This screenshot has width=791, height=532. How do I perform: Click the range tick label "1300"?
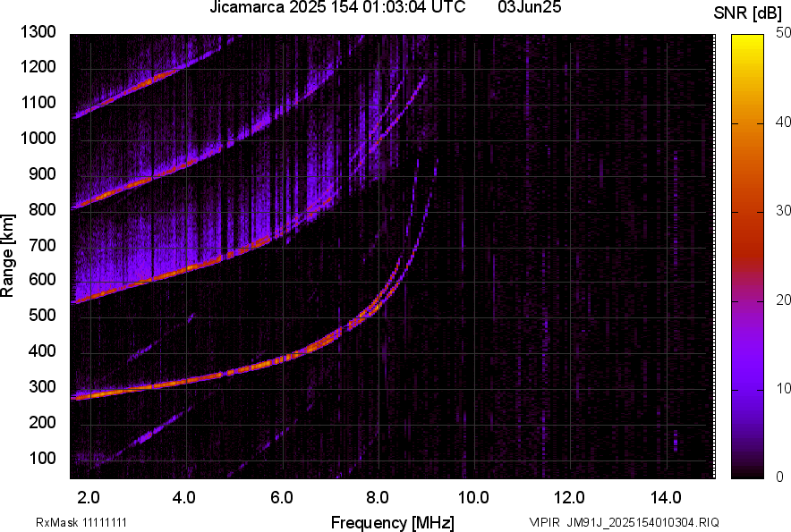pos(38,32)
